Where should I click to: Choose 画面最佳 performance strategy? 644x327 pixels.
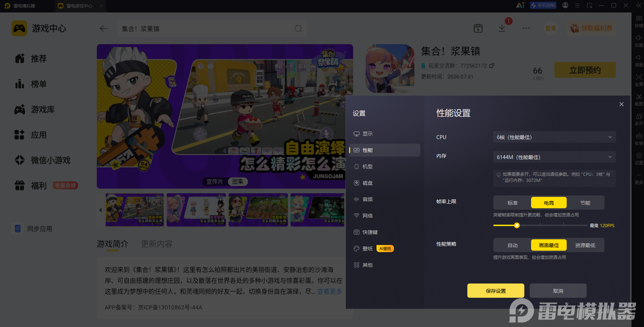549,245
